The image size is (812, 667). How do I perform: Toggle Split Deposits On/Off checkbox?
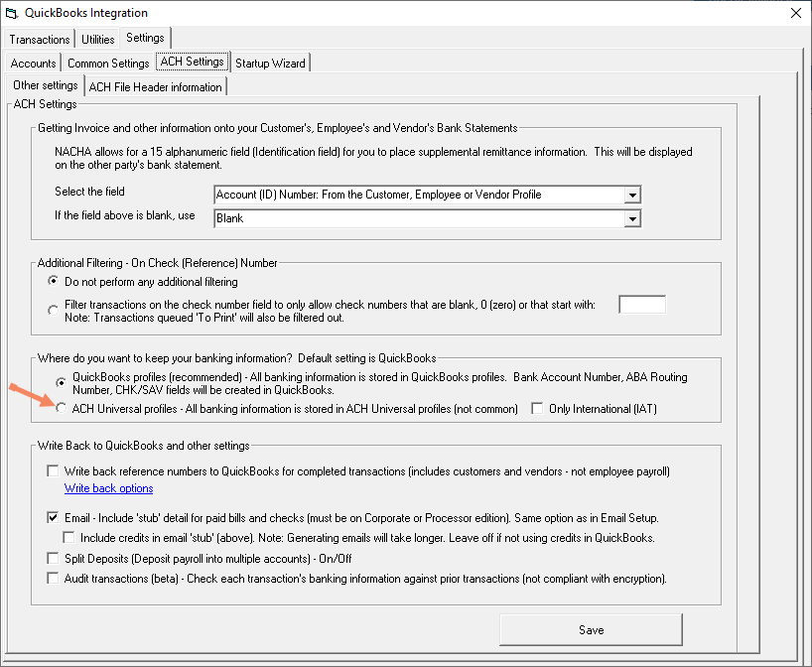pos(53,558)
